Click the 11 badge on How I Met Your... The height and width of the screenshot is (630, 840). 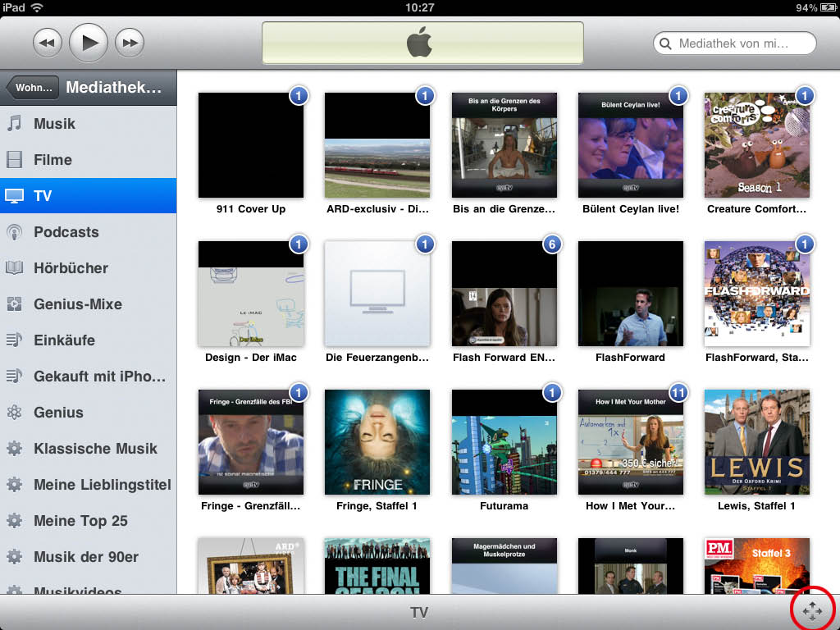click(x=678, y=393)
